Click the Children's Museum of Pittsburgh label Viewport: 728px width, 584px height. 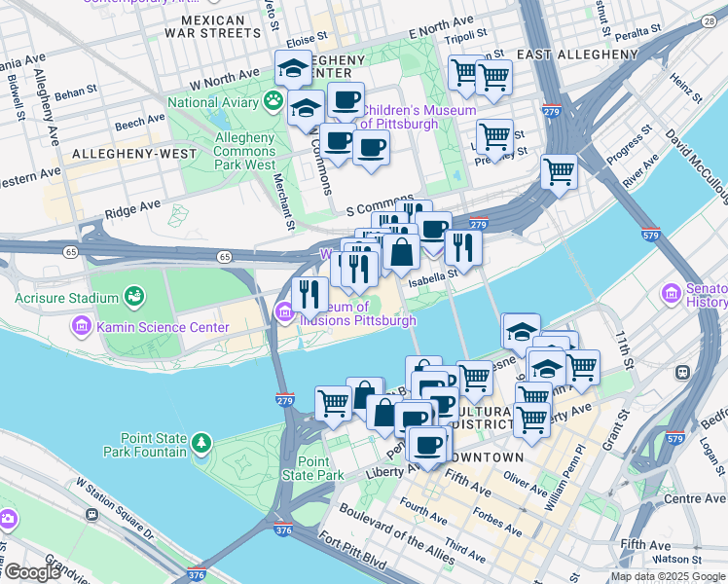[x=419, y=117]
